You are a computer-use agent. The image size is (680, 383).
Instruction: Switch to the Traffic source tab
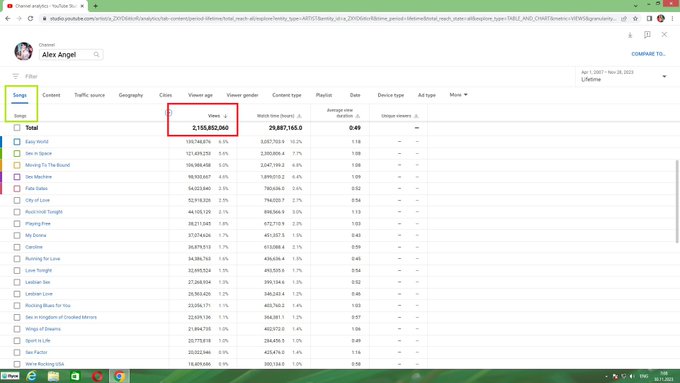(x=89, y=95)
